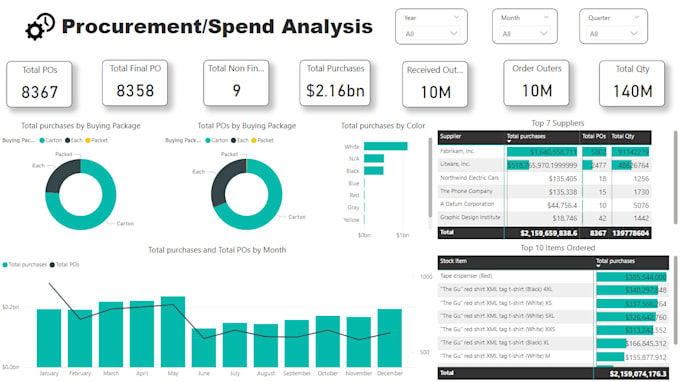The image size is (680, 382).
Task: Open the Quarter slicer dropdown
Action: 613,33
